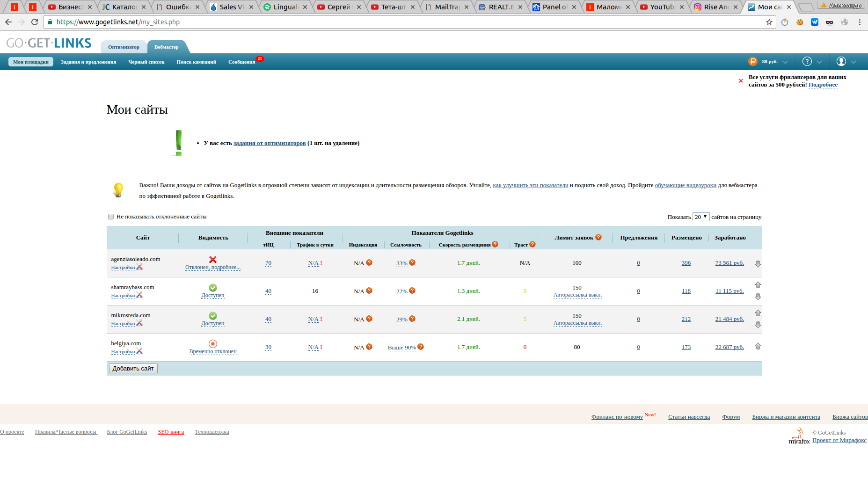
Task: Switch to MailTrap browser tab
Action: (x=447, y=7)
